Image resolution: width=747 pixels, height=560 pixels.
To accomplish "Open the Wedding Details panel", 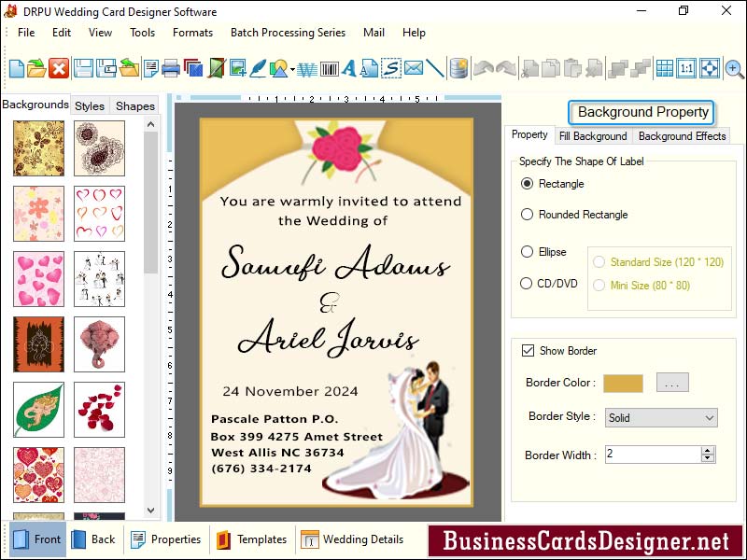I will (362, 539).
